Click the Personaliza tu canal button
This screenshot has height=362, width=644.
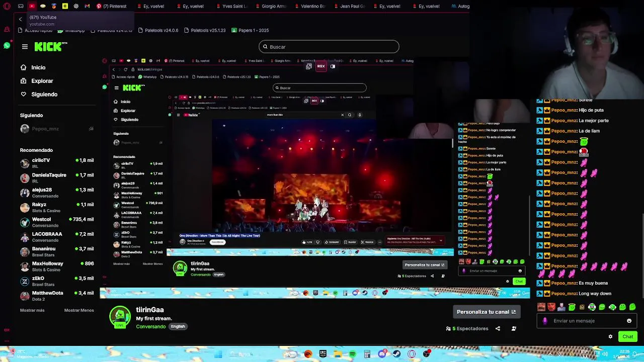coord(486,312)
